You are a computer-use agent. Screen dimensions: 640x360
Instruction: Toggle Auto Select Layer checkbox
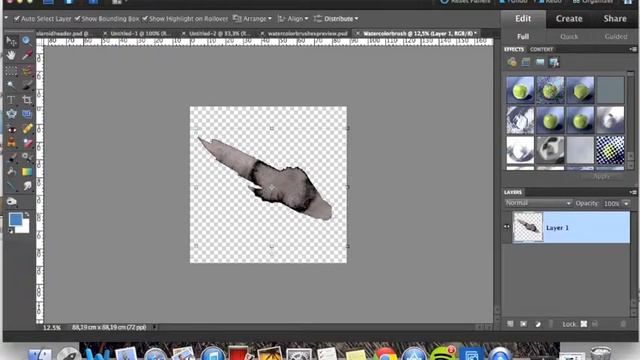pos(17,19)
